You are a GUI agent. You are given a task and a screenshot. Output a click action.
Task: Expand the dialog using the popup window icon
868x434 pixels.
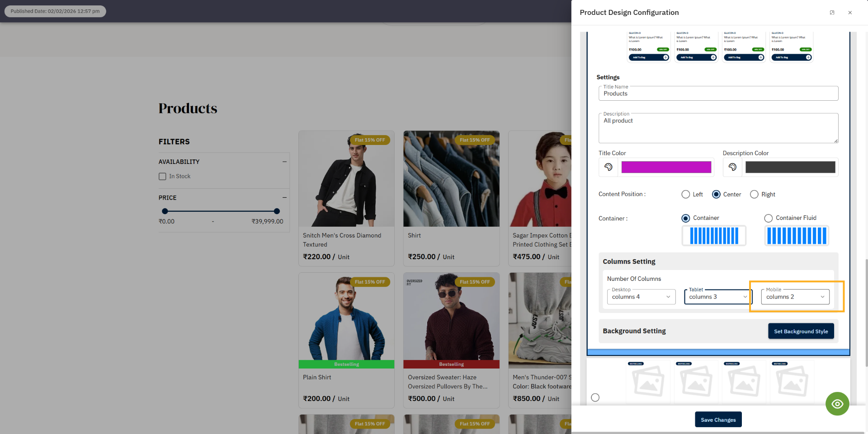tap(832, 12)
